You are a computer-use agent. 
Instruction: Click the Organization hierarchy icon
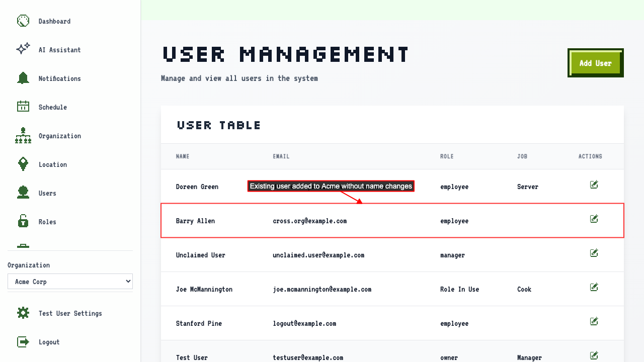tap(23, 135)
